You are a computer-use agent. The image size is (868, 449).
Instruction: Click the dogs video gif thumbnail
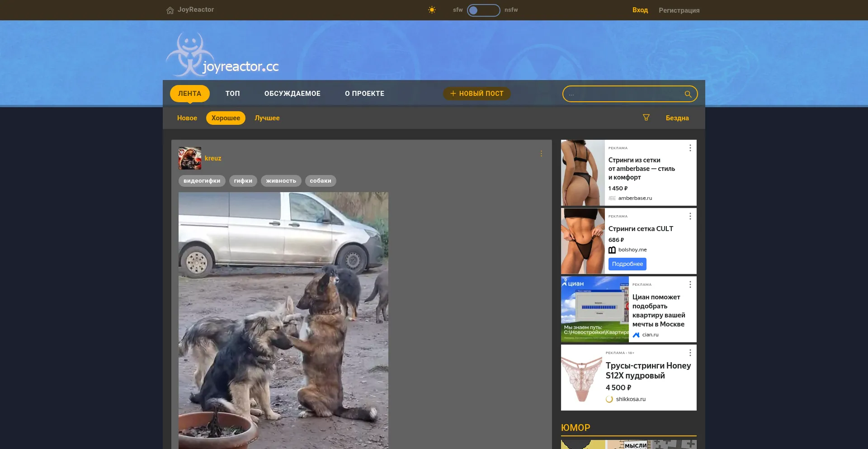(283, 320)
